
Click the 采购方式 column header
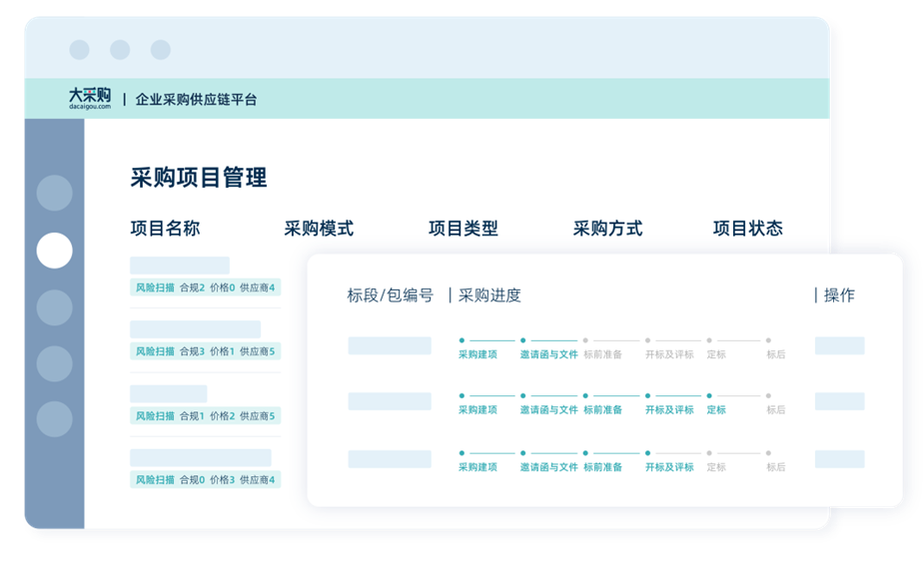[607, 229]
